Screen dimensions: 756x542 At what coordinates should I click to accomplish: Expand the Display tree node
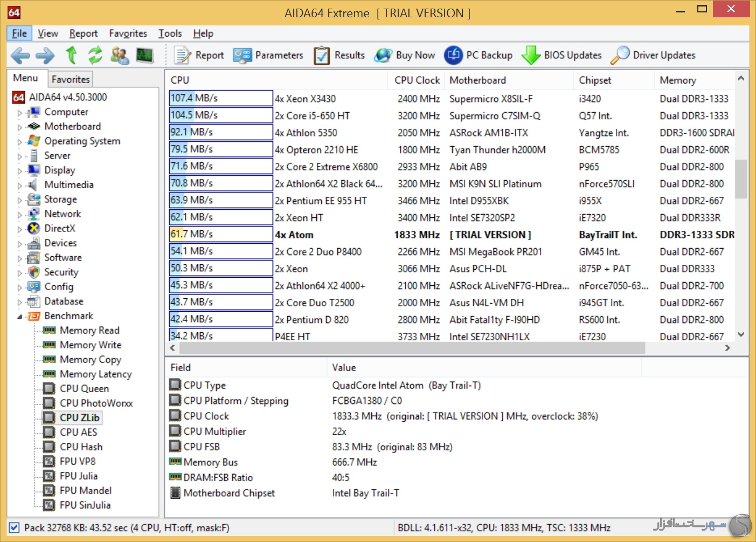pos(20,171)
